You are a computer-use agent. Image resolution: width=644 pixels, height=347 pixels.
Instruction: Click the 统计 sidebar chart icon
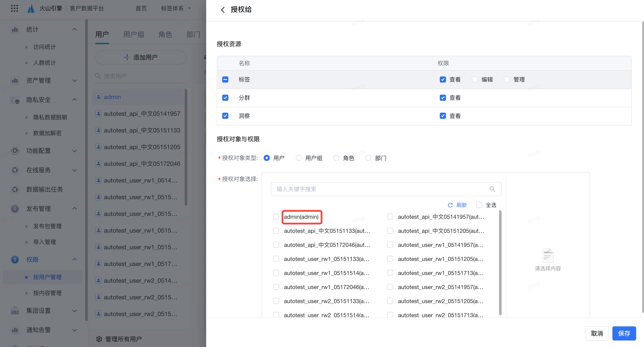click(x=15, y=30)
